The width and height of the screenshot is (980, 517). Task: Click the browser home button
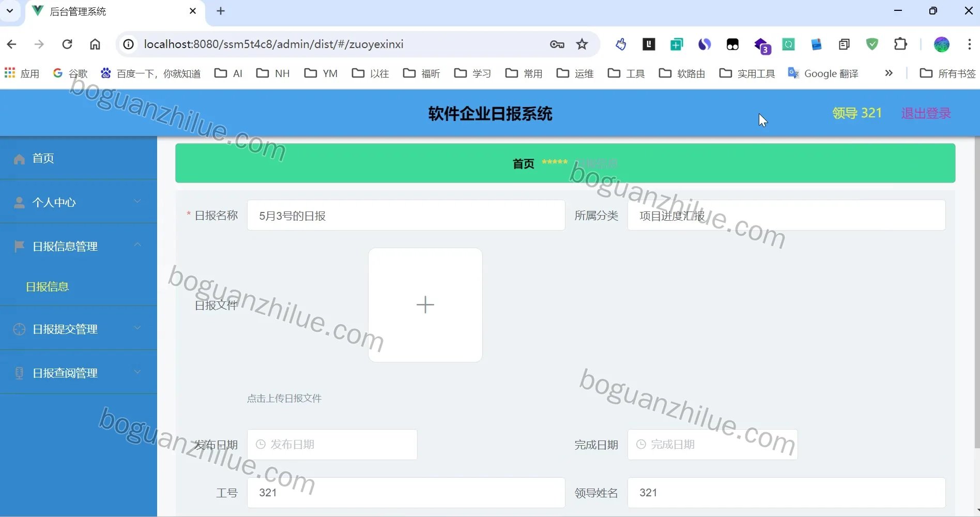pos(95,44)
